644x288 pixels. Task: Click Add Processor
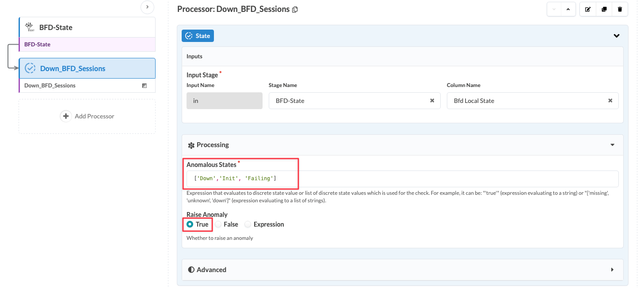pyautogui.click(x=87, y=116)
